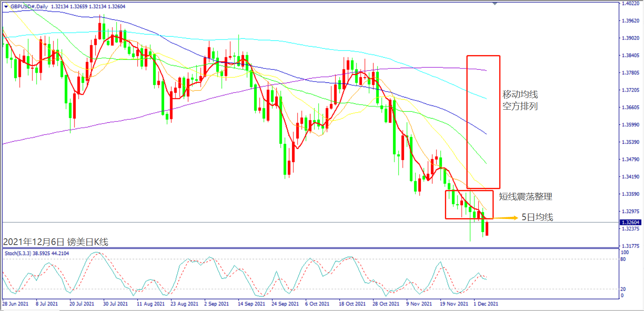Viewport: 644px width, 311px height.
Task: Click the 28 Oct 2021 date label
Action: pyautogui.click(x=386, y=303)
